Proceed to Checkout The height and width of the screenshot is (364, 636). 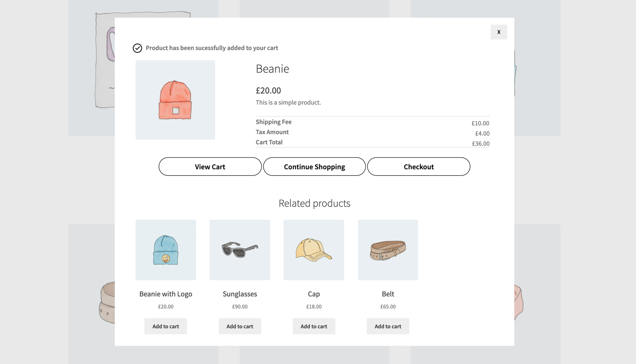pyautogui.click(x=419, y=167)
